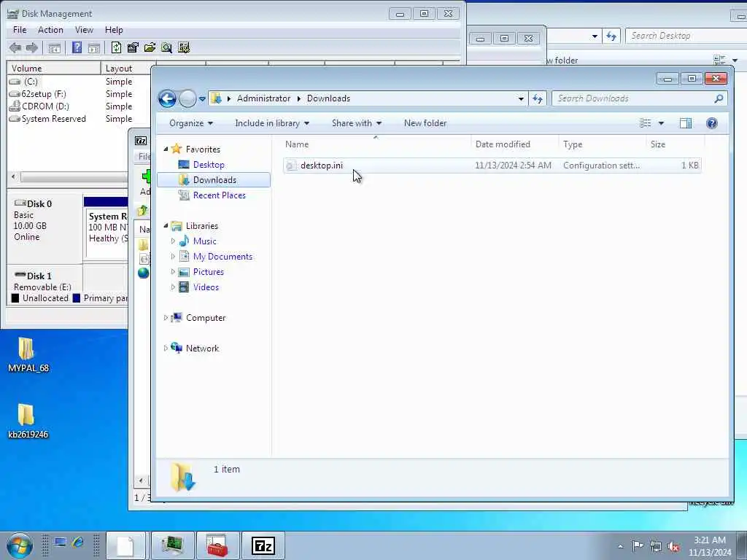
Task: Open File menu in Disk Management
Action: tap(20, 29)
